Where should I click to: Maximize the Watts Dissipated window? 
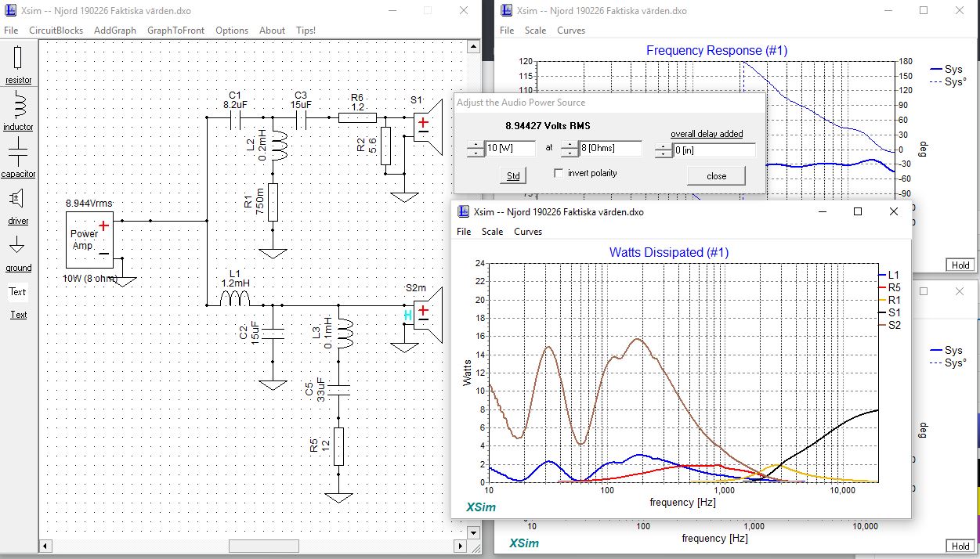[858, 211]
